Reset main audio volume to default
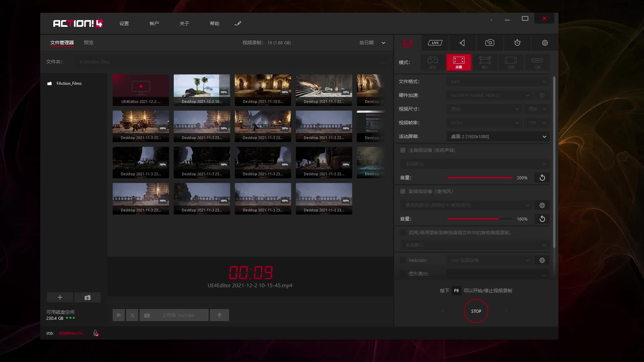The width and height of the screenshot is (644, 362). [542, 178]
